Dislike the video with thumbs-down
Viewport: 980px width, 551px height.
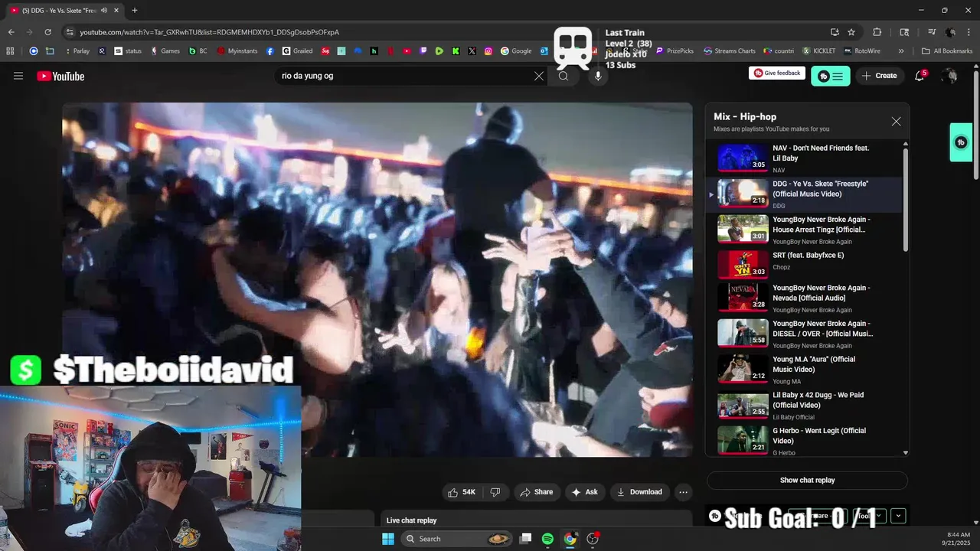[495, 492]
